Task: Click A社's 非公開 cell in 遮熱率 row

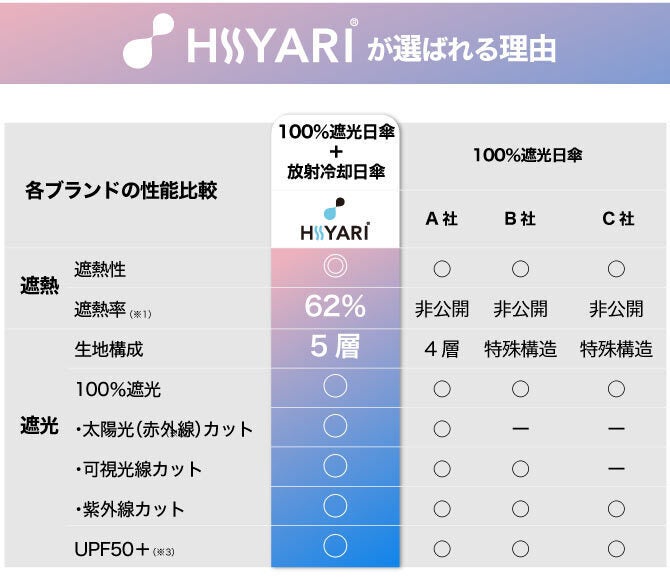Action: [x=441, y=309]
